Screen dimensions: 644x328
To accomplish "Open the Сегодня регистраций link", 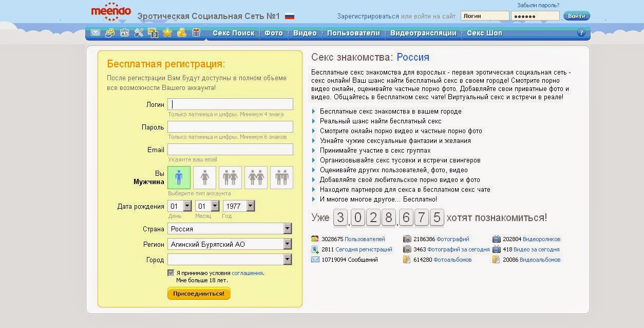I will (364, 249).
